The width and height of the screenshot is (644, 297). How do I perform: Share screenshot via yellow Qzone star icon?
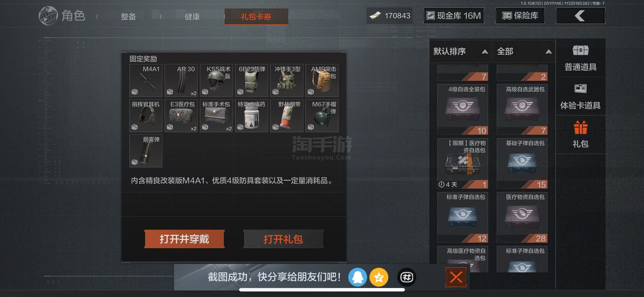coord(379,277)
